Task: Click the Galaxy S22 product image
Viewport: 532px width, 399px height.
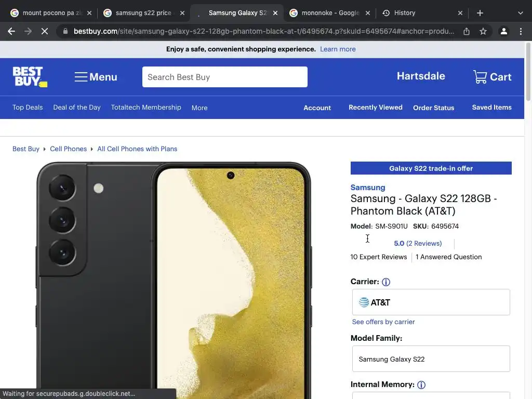Action: (173, 280)
